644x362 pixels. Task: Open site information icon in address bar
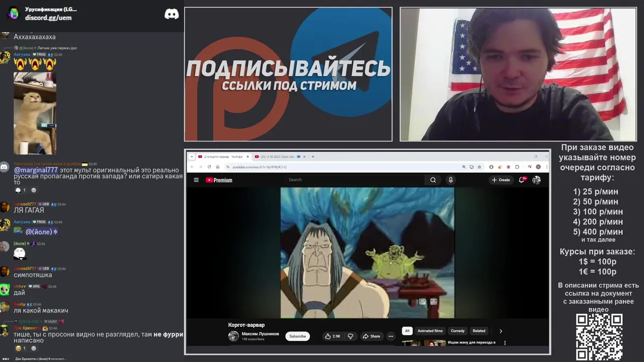[x=227, y=167]
